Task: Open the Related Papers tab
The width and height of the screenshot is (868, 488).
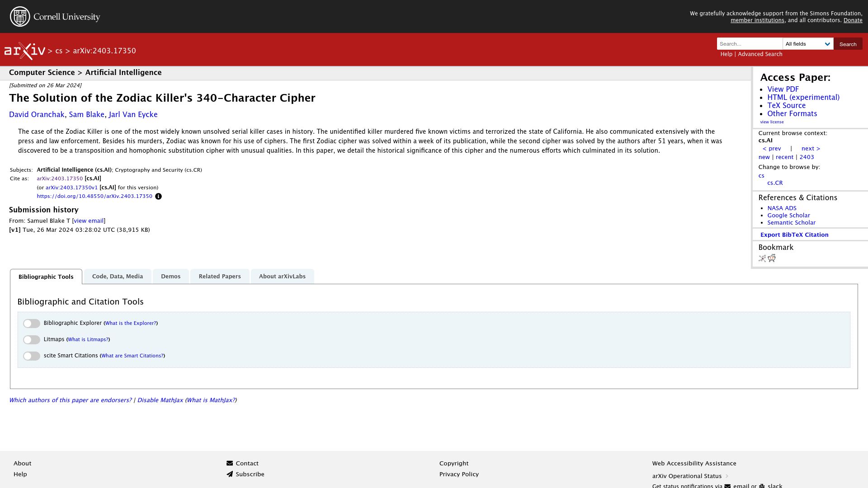Action: 220,277
